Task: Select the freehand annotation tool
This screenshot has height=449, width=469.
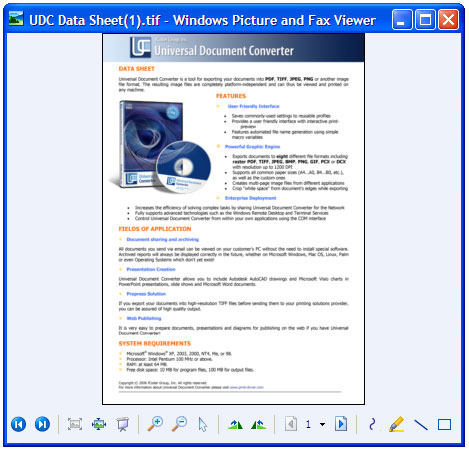Action: [372, 424]
